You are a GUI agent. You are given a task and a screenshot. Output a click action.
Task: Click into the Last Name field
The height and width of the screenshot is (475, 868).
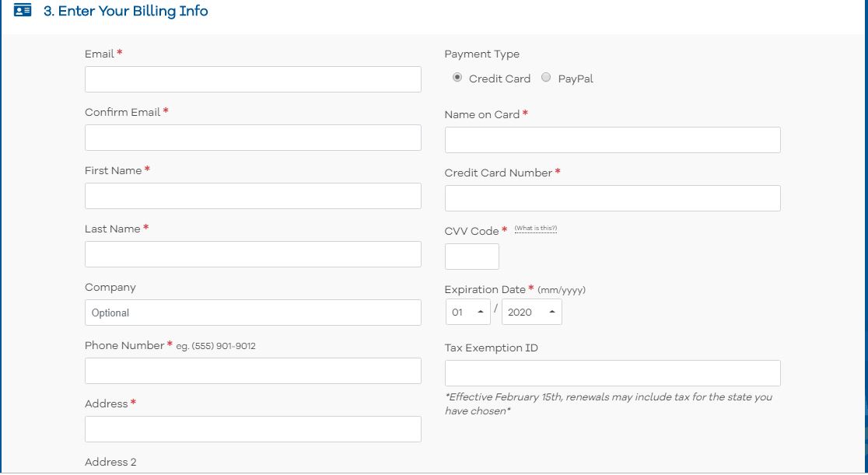(253, 254)
